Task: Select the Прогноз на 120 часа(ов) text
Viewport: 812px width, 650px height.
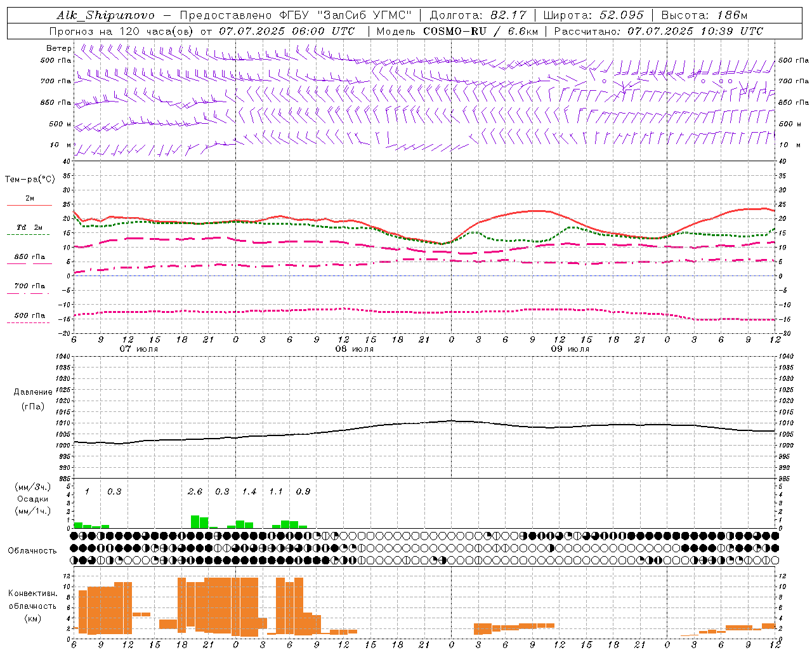Action: coord(122,31)
